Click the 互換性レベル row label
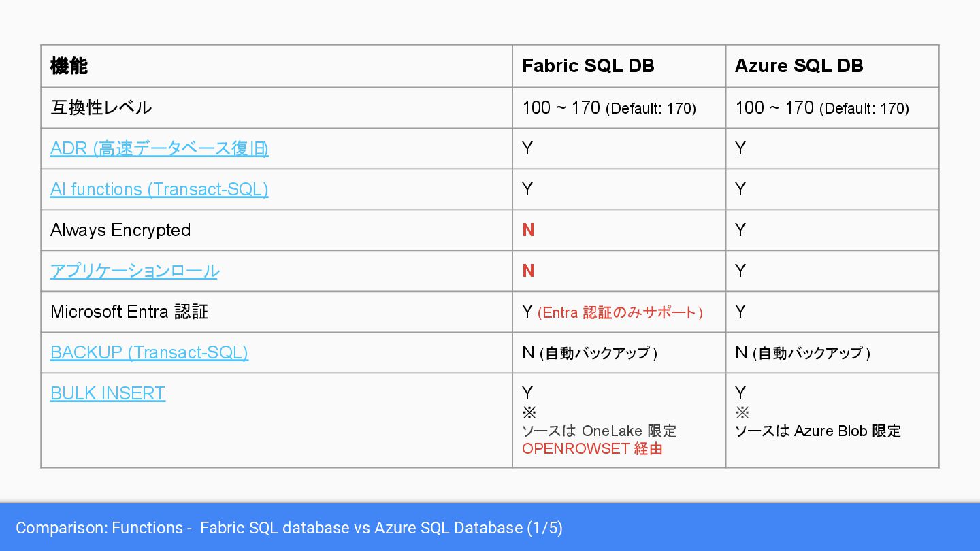 pyautogui.click(x=101, y=107)
